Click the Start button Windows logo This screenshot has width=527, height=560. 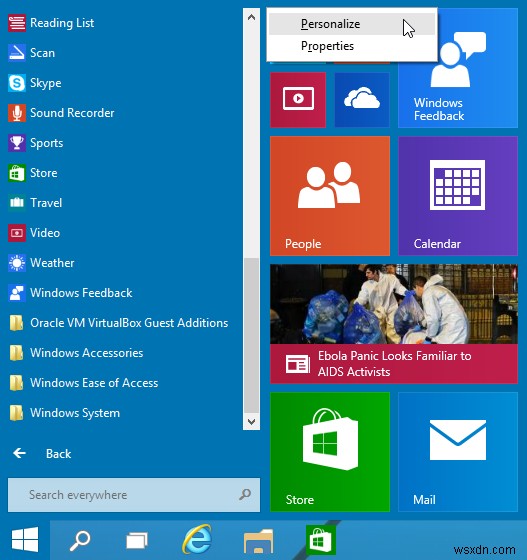point(25,540)
